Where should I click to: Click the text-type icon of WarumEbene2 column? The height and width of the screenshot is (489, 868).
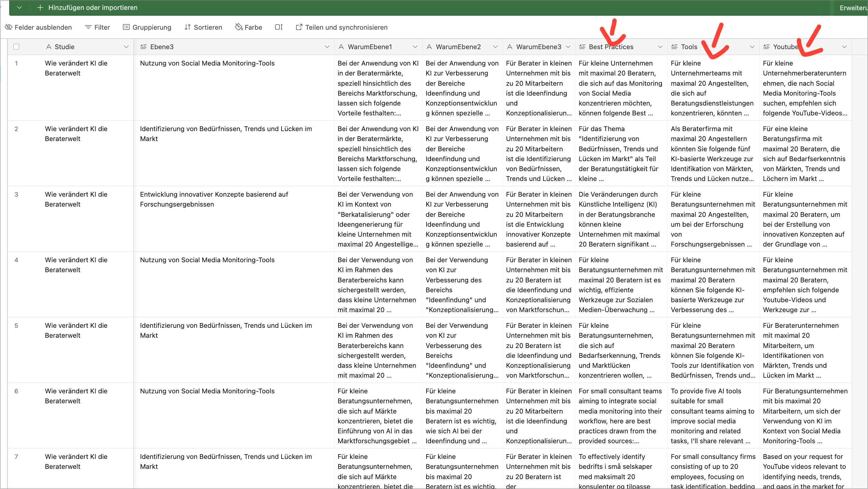429,47
